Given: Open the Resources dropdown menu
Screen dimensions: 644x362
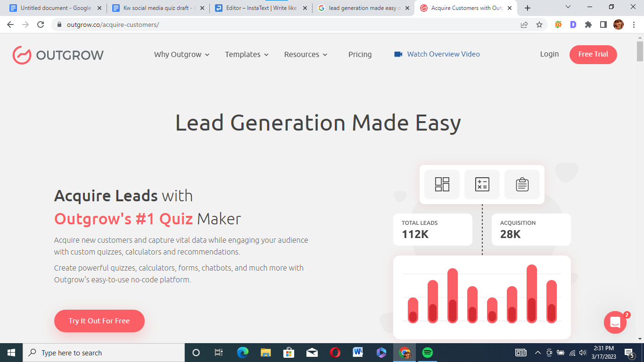Looking at the screenshot, I should [305, 55].
